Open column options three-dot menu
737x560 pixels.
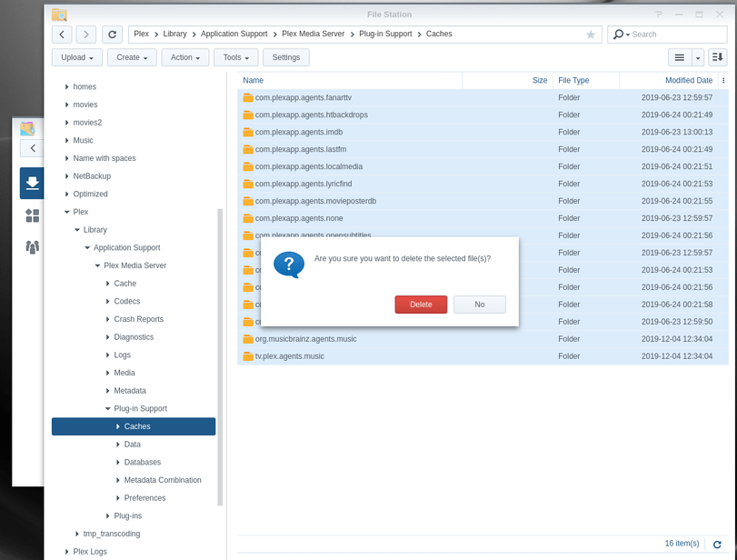[723, 80]
